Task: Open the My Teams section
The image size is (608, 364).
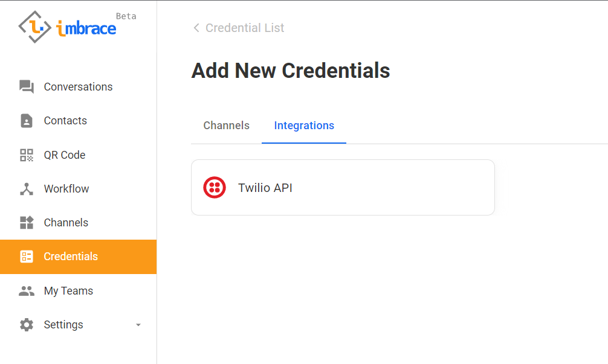Action: coord(68,291)
